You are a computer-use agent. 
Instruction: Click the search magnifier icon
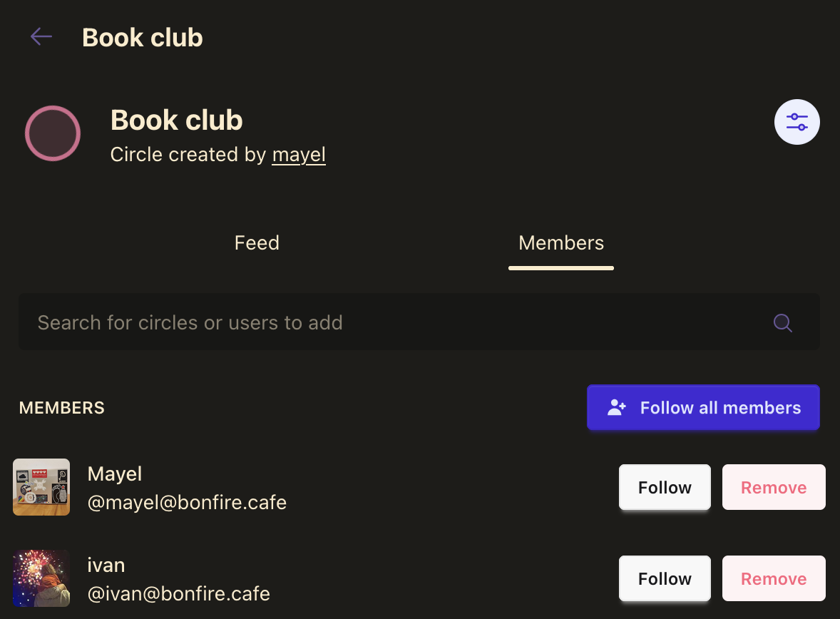782,323
